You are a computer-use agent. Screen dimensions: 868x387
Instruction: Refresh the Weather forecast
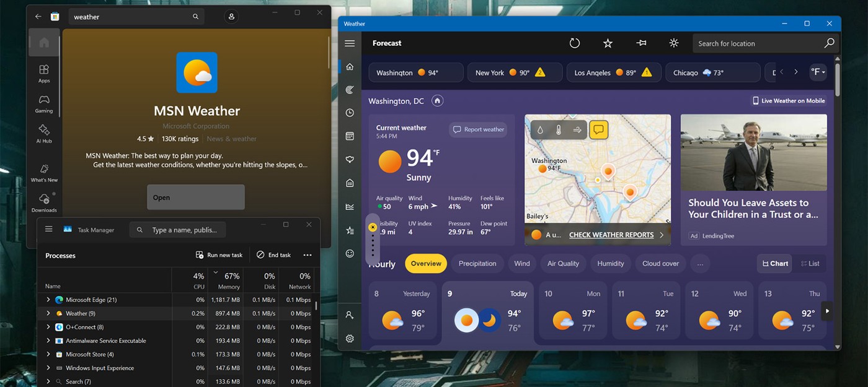pos(575,43)
